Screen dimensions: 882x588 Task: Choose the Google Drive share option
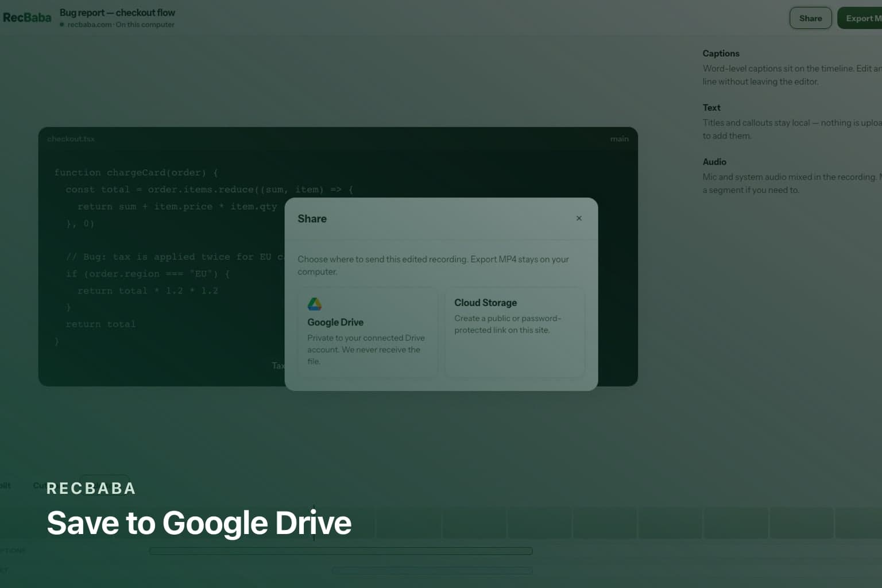coord(367,332)
